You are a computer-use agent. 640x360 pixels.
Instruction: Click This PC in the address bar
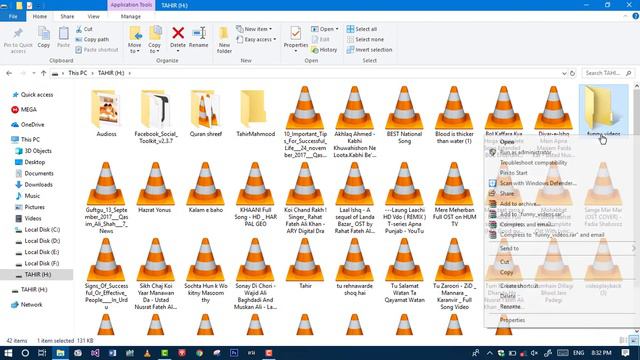click(78, 73)
